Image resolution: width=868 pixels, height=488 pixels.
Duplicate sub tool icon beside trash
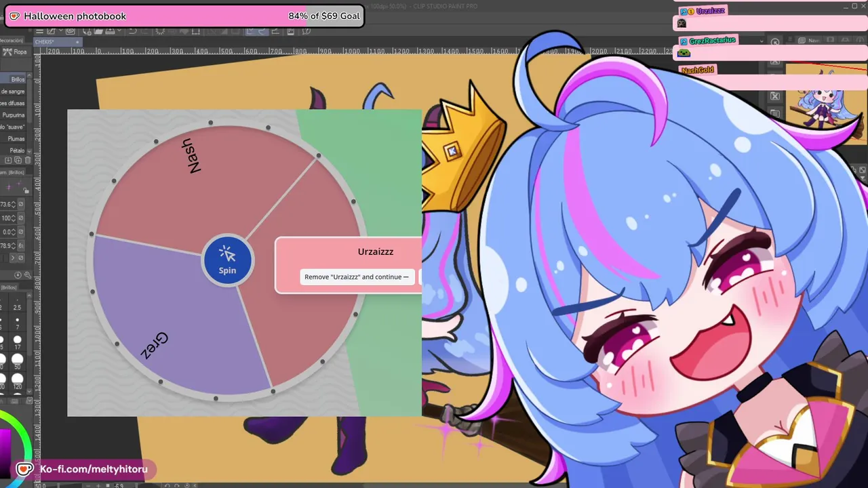pos(18,161)
